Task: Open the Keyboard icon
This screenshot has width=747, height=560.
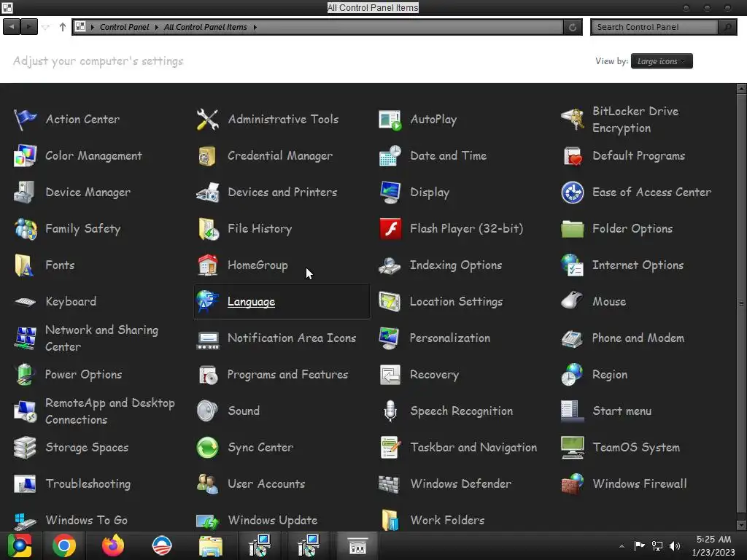Action: coord(25,301)
